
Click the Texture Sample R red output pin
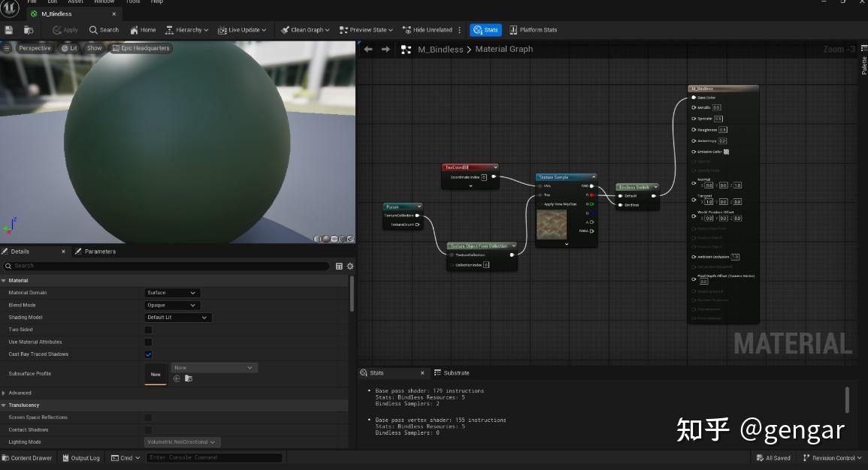tap(591, 195)
